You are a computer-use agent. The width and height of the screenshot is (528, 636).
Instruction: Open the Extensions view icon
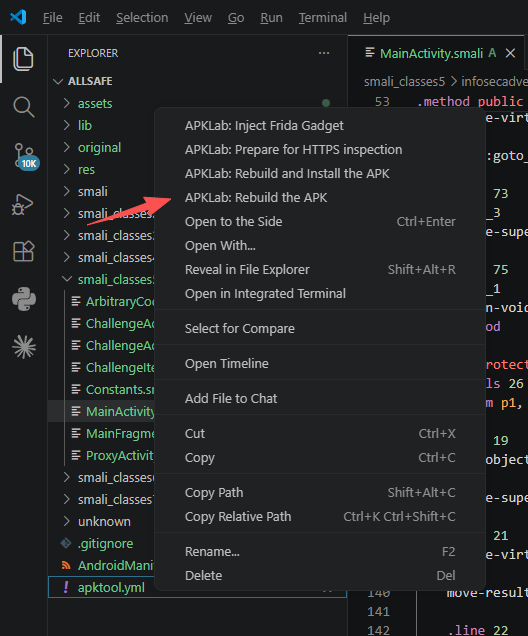pyautogui.click(x=24, y=251)
